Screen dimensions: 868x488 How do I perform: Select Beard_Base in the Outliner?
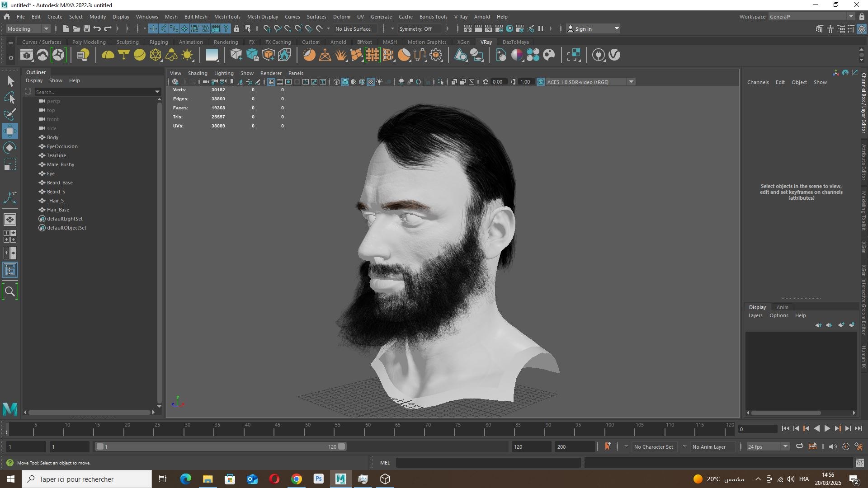[x=60, y=183]
